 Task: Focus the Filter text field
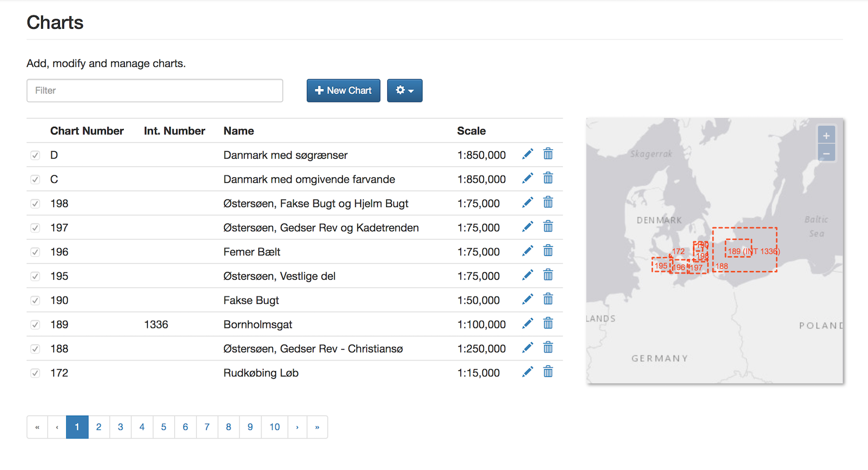coord(155,91)
